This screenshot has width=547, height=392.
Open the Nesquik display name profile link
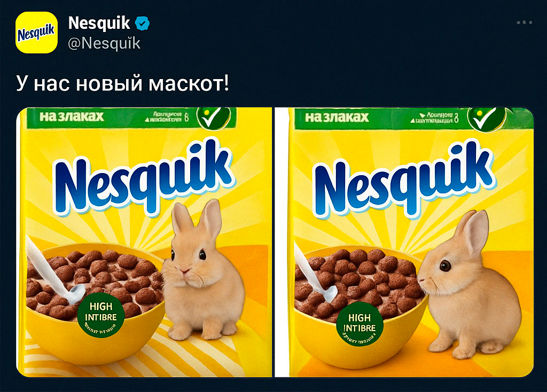click(x=99, y=23)
